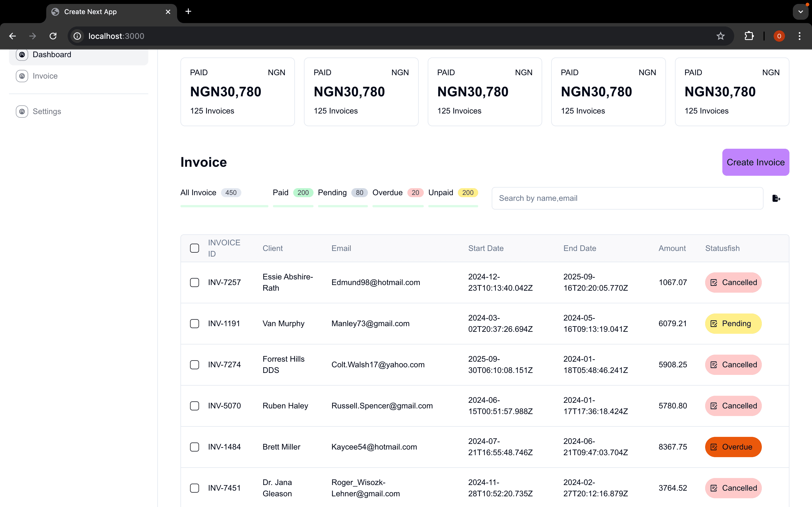Click the Settings sidebar icon
Viewport: 812px width, 507px height.
22,111
